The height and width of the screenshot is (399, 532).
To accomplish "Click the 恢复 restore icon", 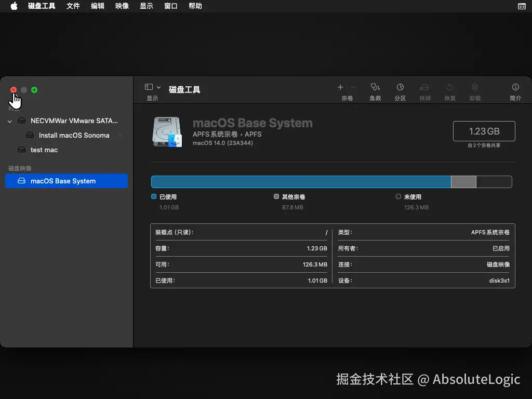I will pos(449,87).
